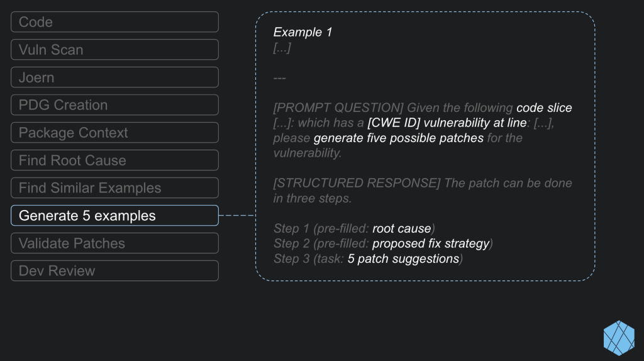
Task: Select the Vuln Scan step
Action: click(x=114, y=50)
